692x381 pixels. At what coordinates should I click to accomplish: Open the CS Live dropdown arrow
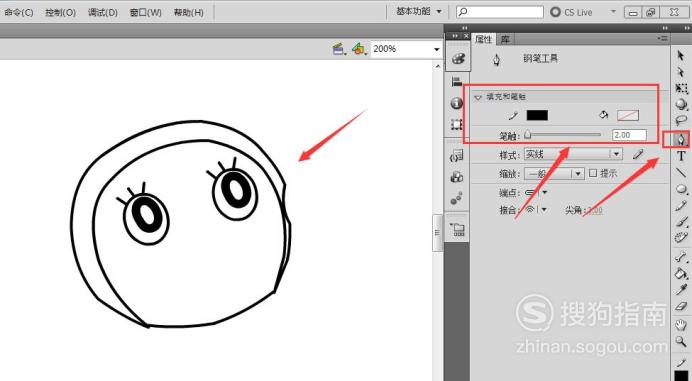click(x=613, y=11)
